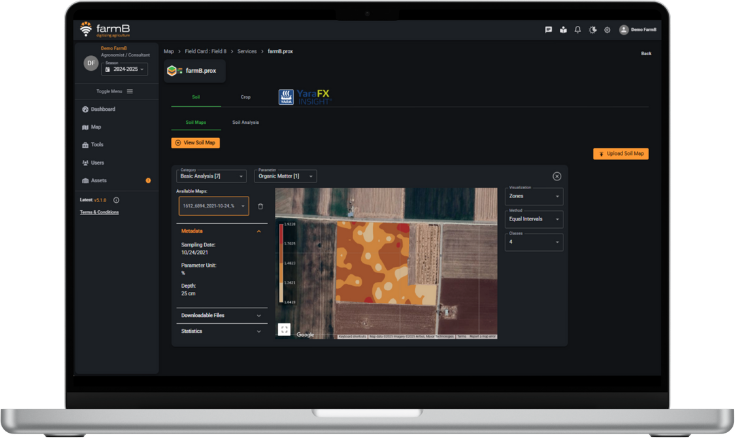Click the notification bell icon
The image size is (735, 438).
click(x=577, y=30)
